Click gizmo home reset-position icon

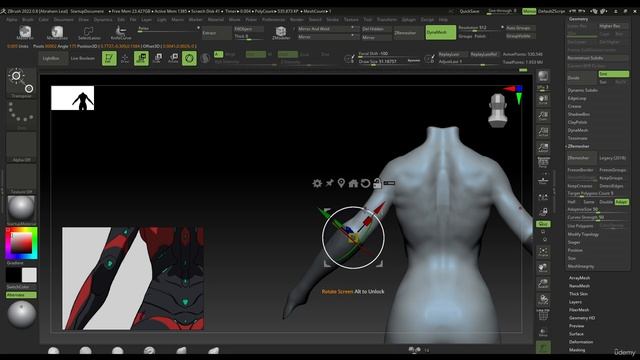click(x=353, y=183)
